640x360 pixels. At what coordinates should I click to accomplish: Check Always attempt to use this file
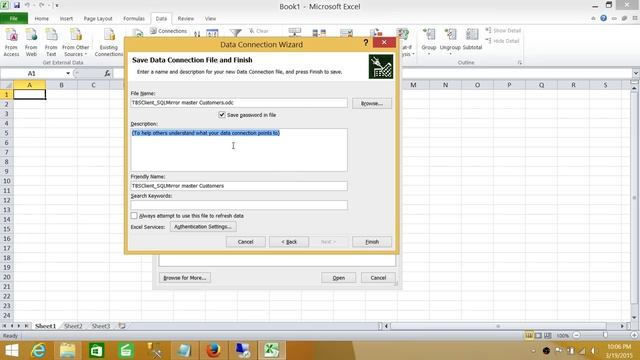point(134,216)
